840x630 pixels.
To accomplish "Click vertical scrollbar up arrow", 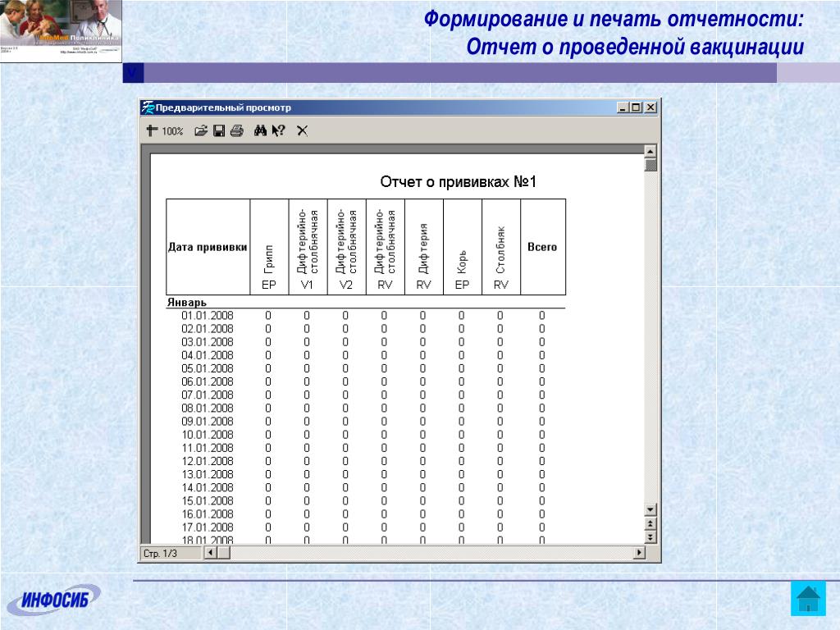I will [651, 151].
